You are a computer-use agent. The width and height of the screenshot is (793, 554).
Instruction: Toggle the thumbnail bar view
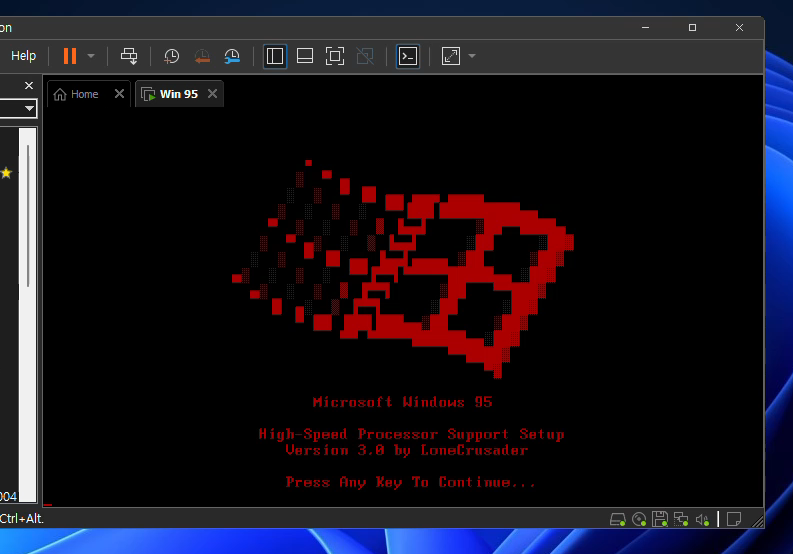(x=305, y=56)
